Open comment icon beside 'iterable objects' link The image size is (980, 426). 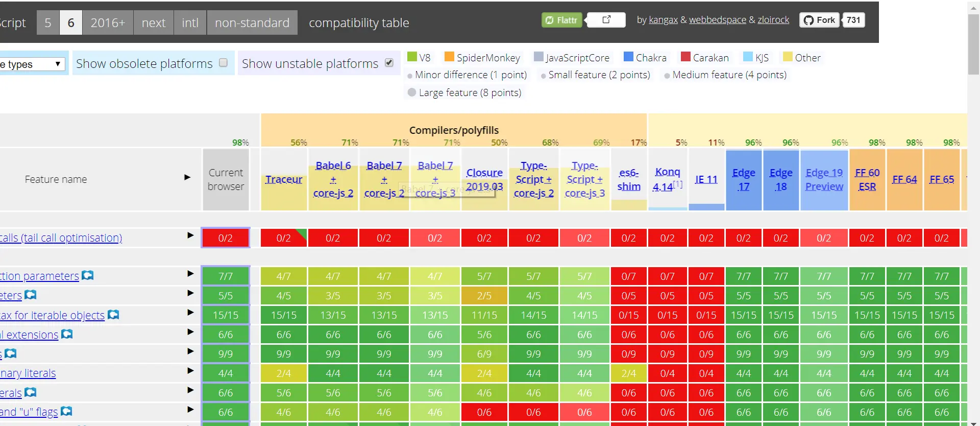point(113,315)
